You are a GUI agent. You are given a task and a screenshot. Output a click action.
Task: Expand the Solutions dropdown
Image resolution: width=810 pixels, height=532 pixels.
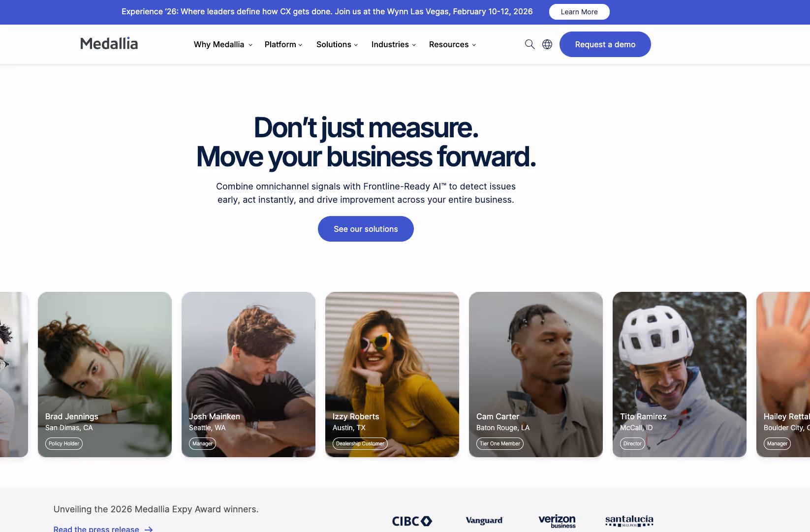(x=337, y=44)
